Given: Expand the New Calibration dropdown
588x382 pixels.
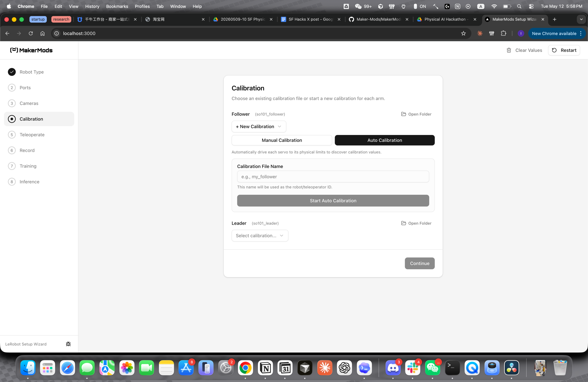Looking at the screenshot, I should click(259, 126).
